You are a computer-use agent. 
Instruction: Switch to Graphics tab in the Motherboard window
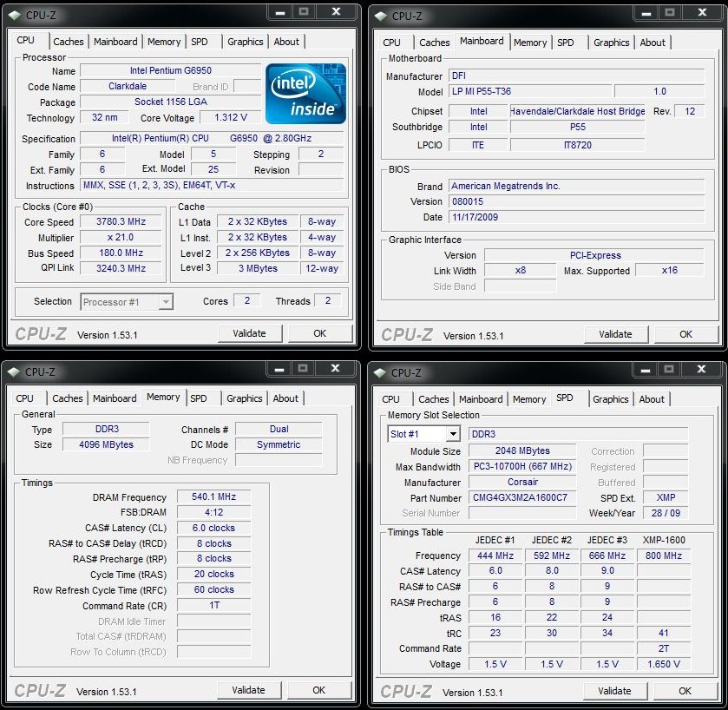click(x=612, y=43)
